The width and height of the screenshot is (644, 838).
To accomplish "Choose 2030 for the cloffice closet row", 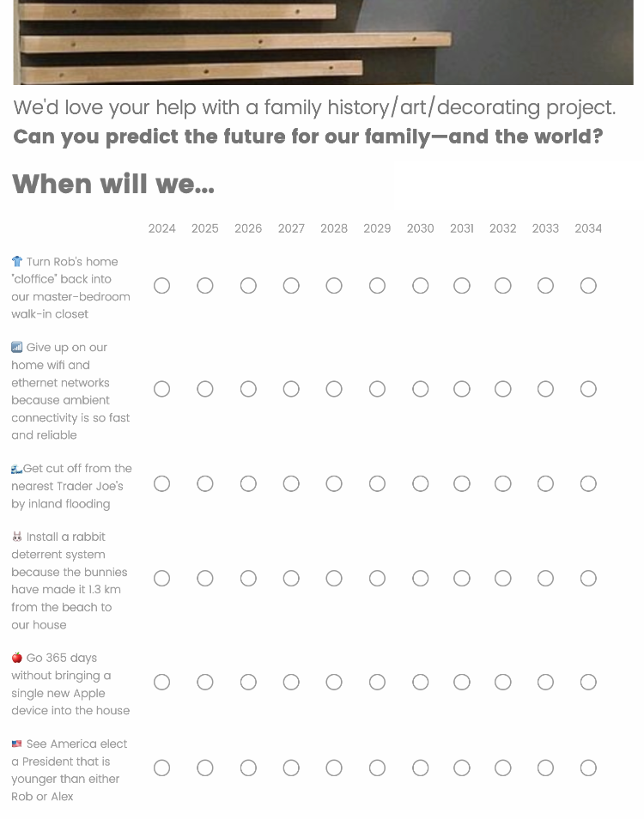I will point(420,286).
